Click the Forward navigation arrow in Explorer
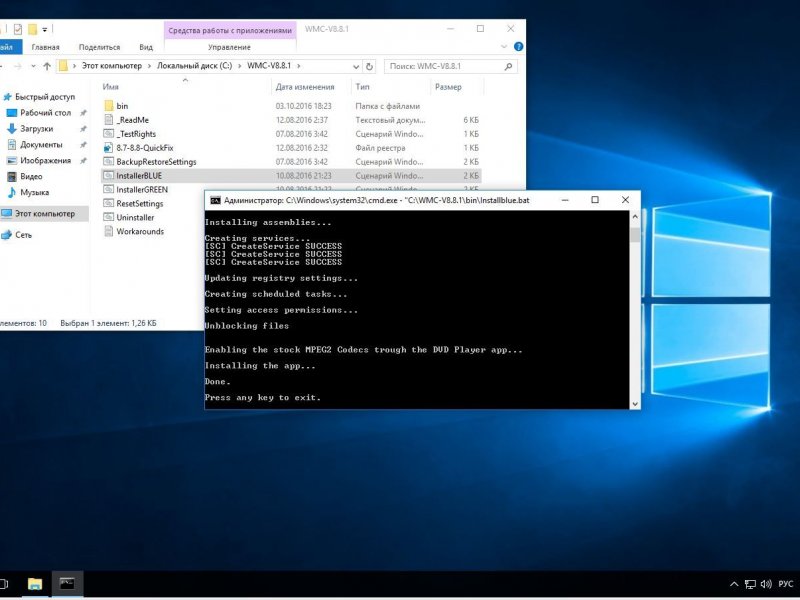Image resolution: width=800 pixels, height=600 pixels. point(17,66)
